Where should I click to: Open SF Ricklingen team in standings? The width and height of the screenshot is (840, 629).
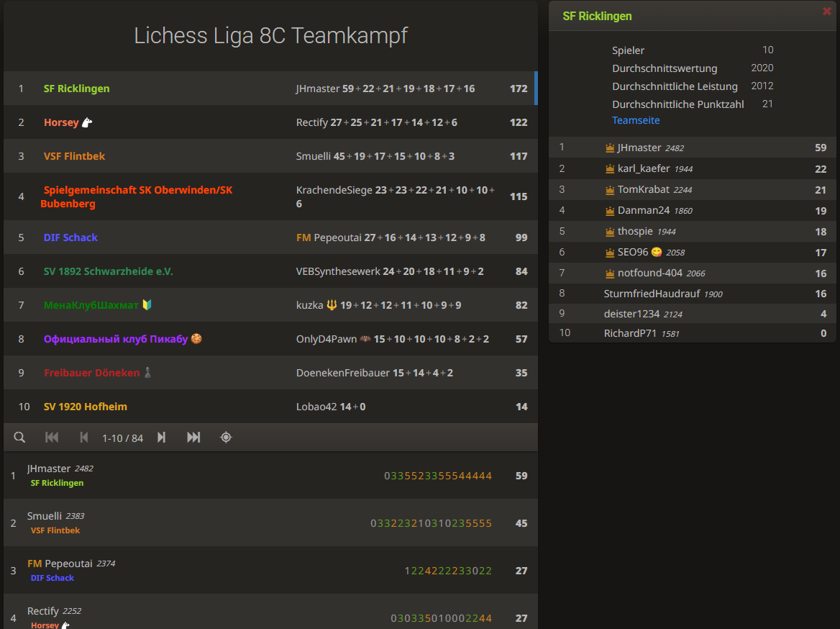click(x=77, y=89)
